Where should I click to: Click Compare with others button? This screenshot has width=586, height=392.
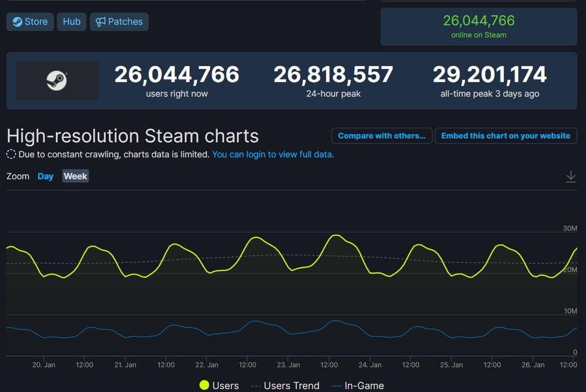click(x=381, y=136)
